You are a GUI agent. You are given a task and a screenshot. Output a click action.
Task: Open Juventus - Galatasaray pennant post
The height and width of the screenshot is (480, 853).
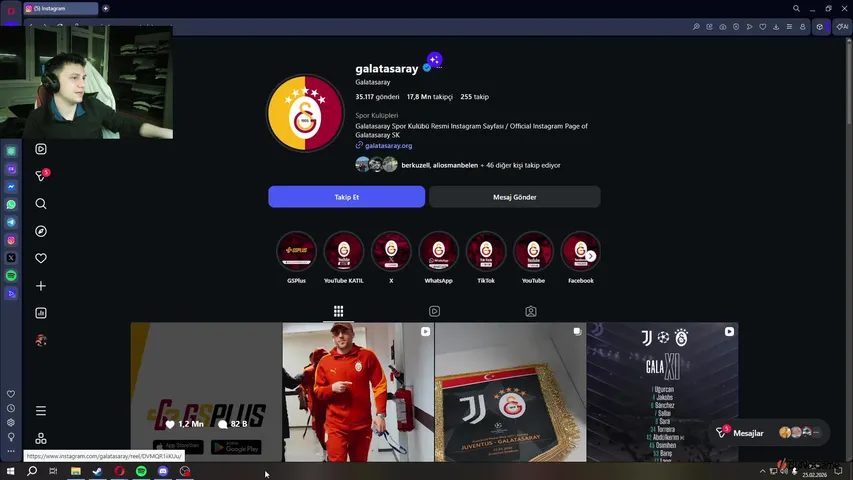[510, 392]
